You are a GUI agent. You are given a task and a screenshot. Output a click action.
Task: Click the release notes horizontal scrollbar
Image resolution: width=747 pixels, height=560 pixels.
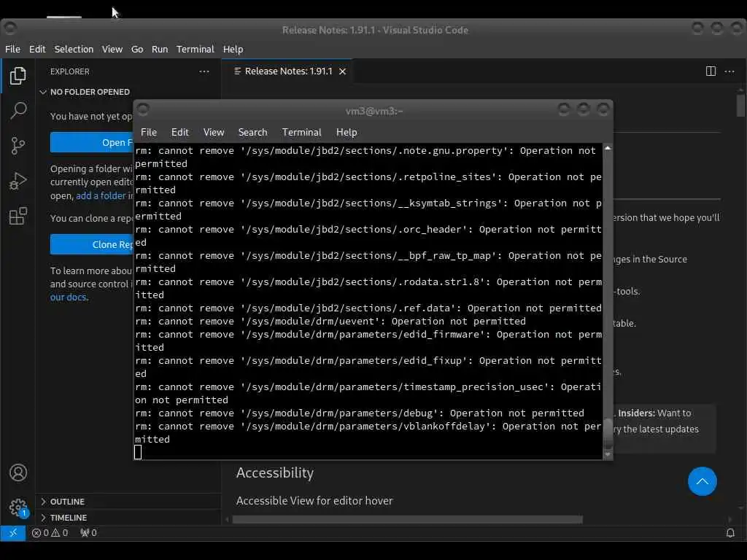tap(407, 519)
